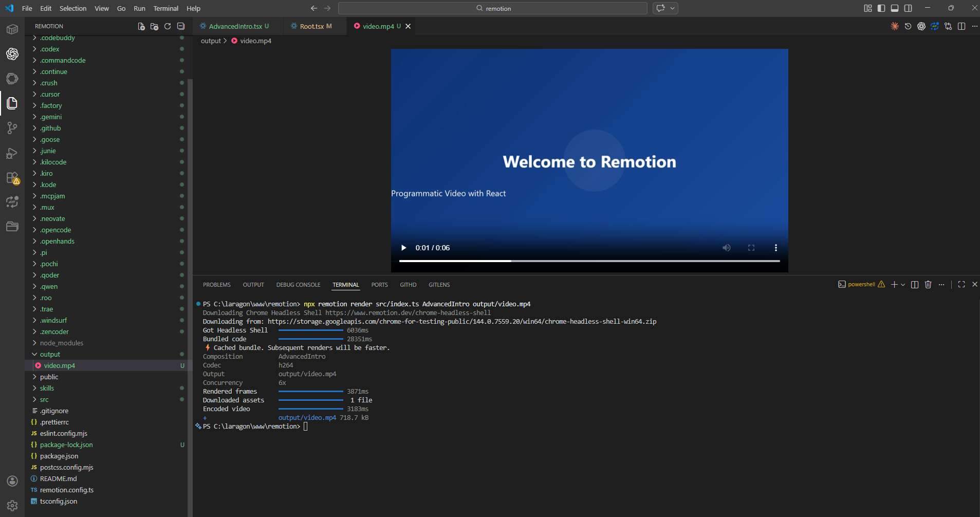
Task: Switch to the Root.tsx editor tab
Action: [x=311, y=26]
